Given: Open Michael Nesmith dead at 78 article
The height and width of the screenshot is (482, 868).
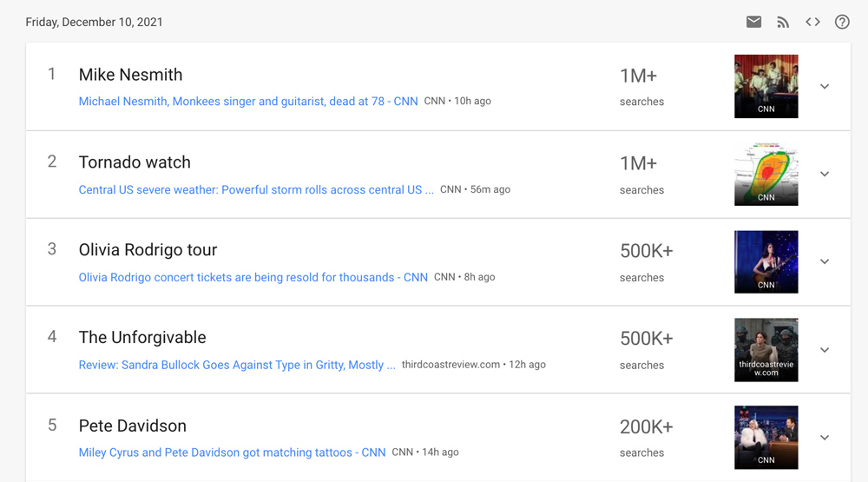Looking at the screenshot, I should pos(248,102).
